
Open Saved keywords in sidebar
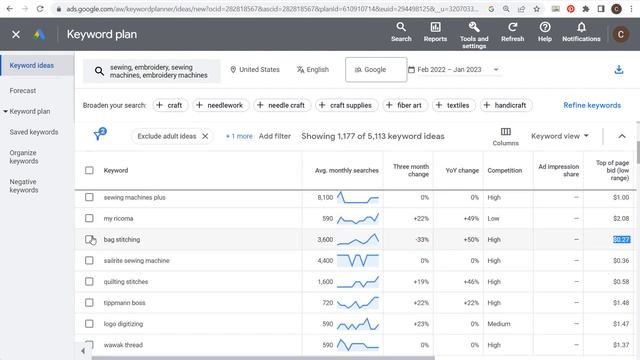[34, 132]
